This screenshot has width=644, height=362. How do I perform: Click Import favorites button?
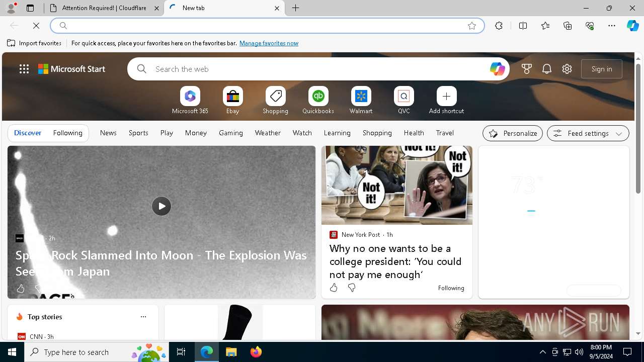[34, 43]
